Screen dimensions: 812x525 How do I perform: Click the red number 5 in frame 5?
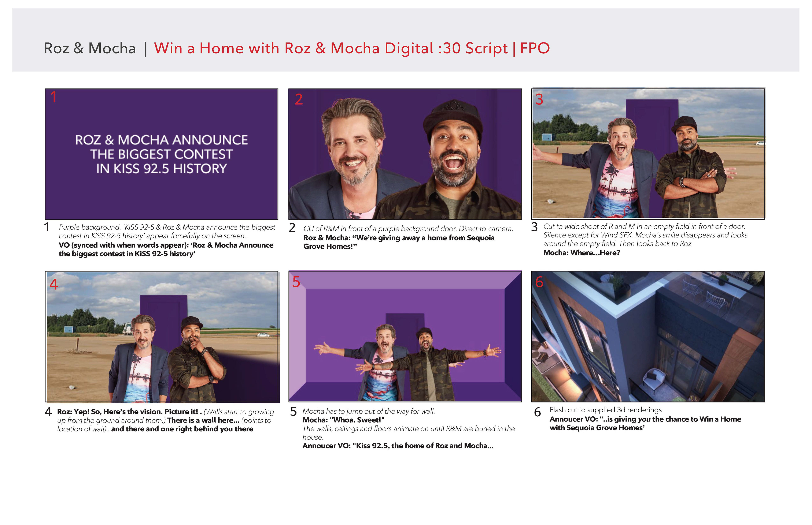296,282
